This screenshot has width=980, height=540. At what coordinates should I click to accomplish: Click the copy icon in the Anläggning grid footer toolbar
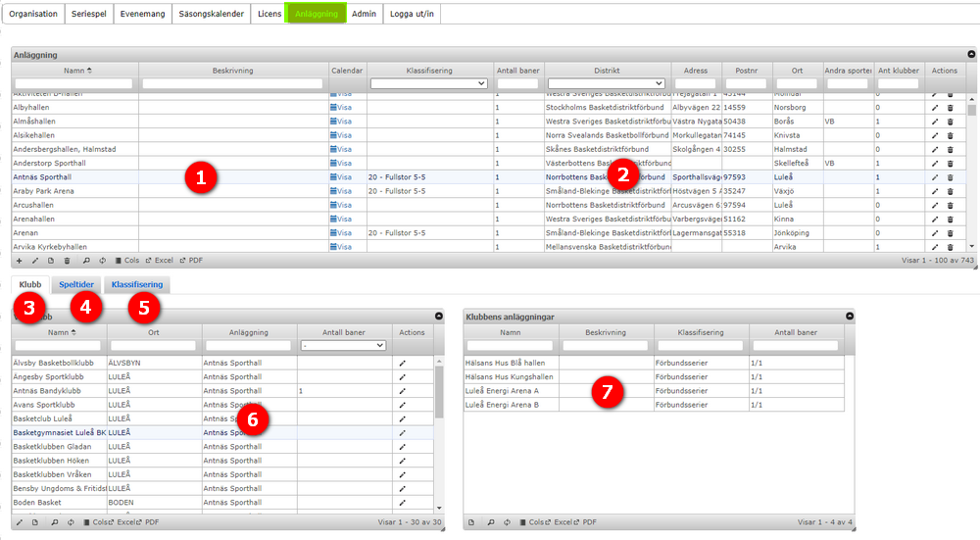(51, 261)
